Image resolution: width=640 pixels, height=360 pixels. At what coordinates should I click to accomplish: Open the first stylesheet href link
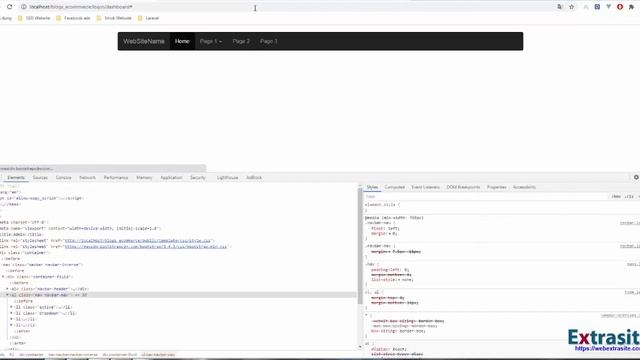point(138,241)
